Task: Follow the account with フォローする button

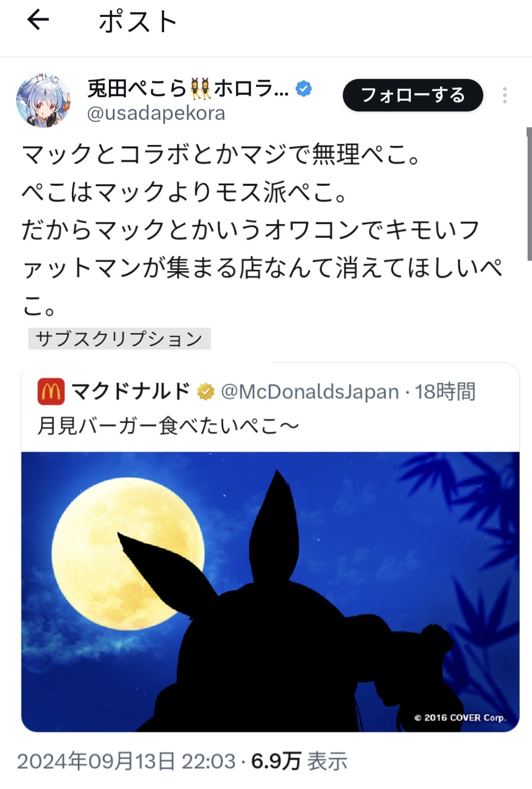Action: pyautogui.click(x=413, y=95)
